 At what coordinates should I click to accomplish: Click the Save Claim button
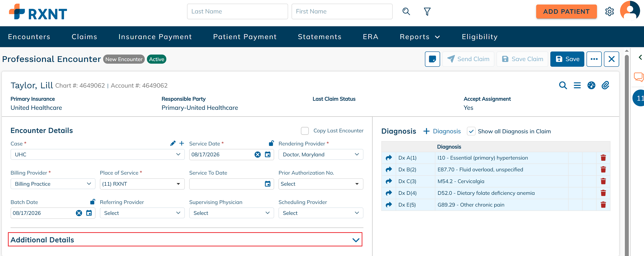tap(522, 59)
